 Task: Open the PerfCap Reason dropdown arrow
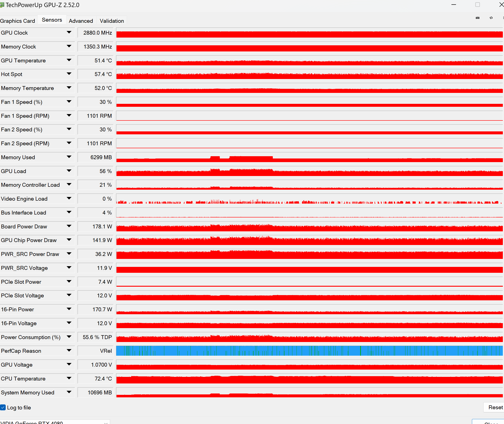click(x=69, y=351)
